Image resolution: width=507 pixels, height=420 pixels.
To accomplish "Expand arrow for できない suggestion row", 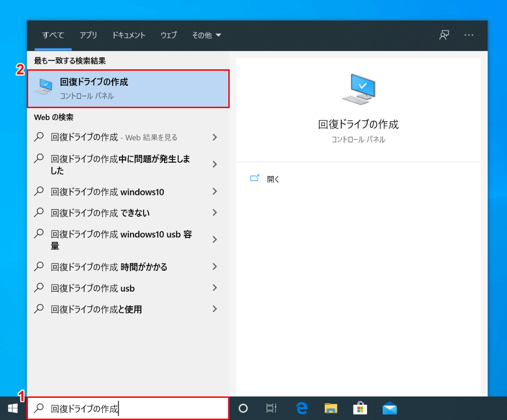I will pos(215,213).
